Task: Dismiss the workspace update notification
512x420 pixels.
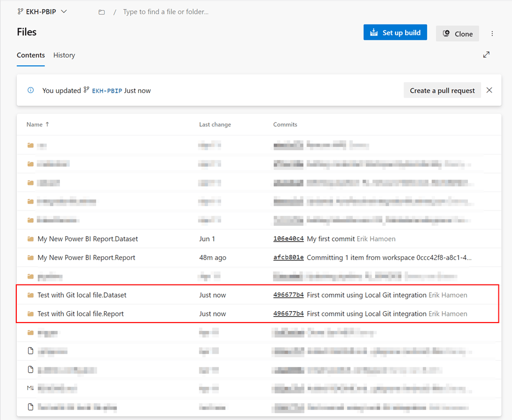Action: click(x=489, y=90)
